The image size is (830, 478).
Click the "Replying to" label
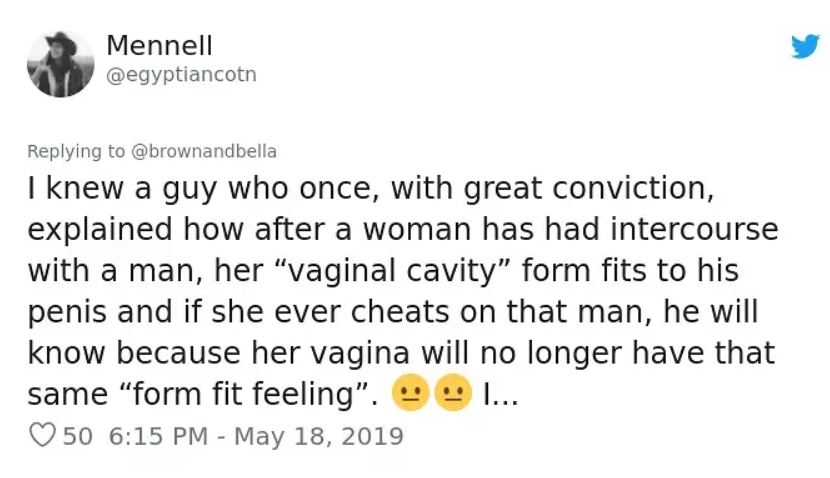tap(76, 152)
